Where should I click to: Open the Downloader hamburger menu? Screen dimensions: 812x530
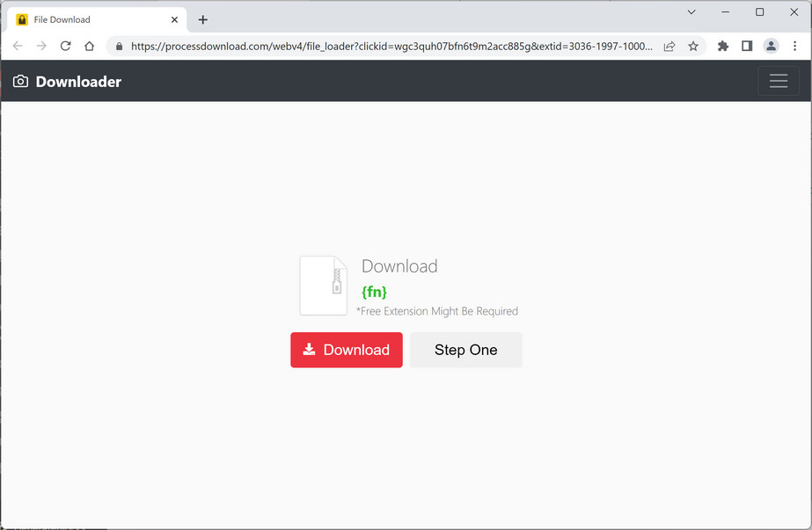778,80
